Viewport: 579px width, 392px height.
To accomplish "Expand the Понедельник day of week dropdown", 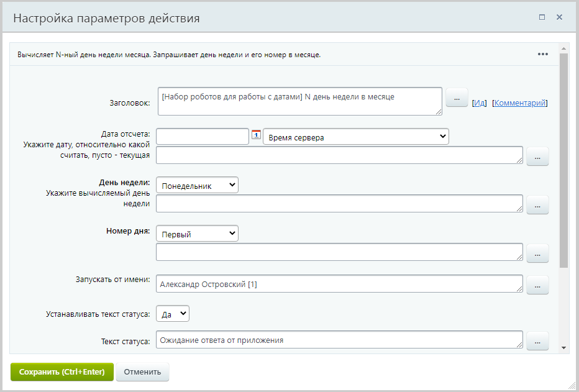I will pos(197,185).
